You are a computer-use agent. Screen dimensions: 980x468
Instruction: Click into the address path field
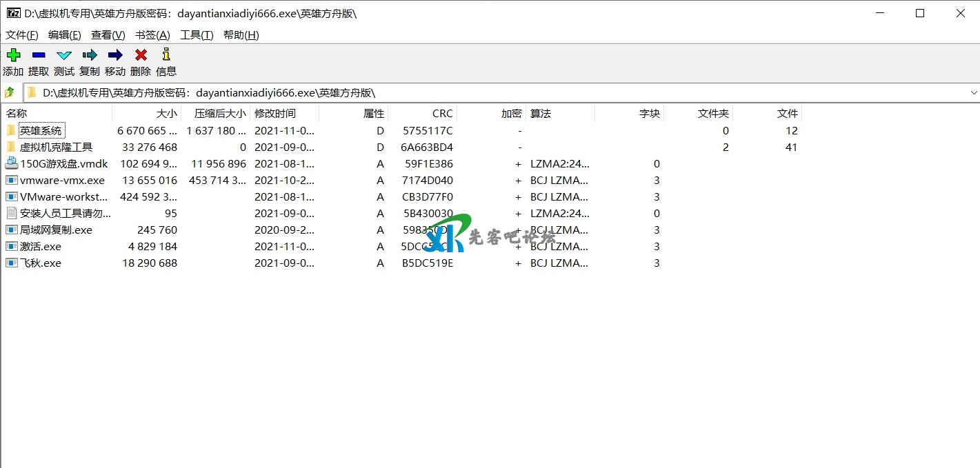tap(483, 92)
